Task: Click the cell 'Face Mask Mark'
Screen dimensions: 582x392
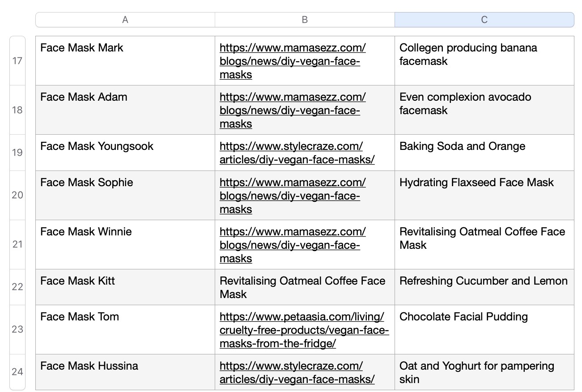Action: pyautogui.click(x=125, y=61)
